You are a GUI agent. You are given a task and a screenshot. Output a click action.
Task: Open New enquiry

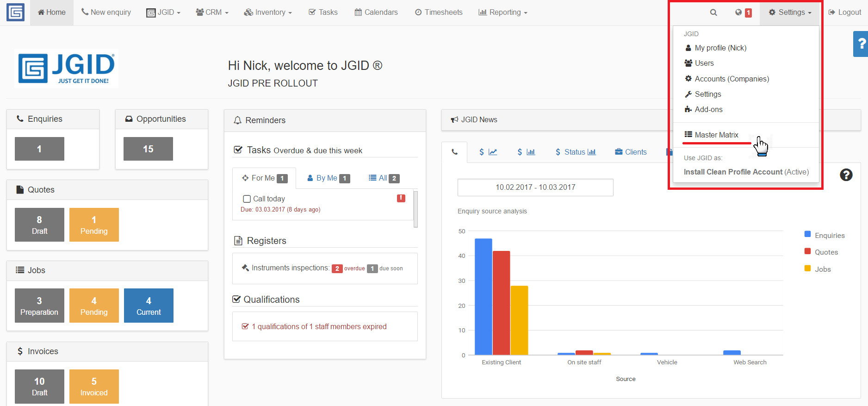pyautogui.click(x=106, y=12)
